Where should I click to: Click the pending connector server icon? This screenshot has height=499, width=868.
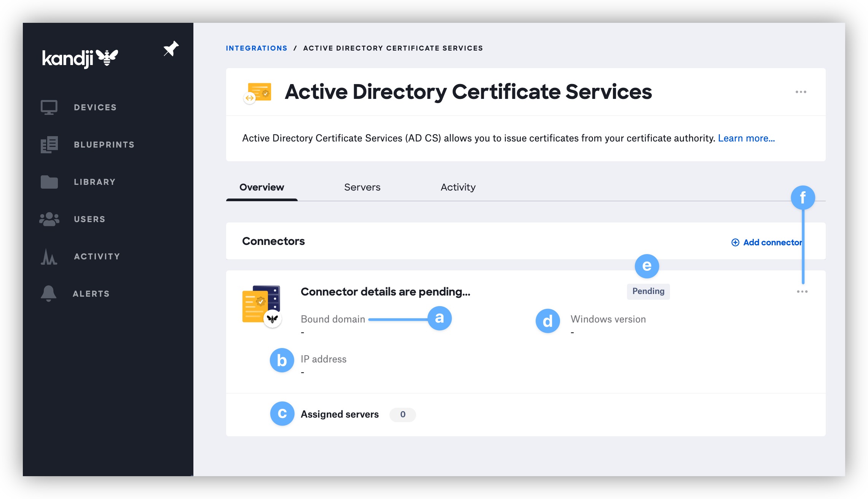pyautogui.click(x=262, y=306)
